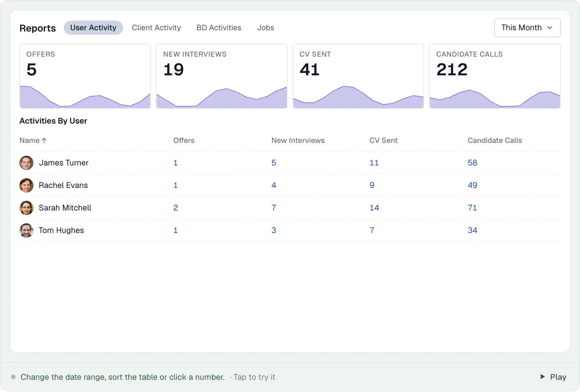
Task: Sort by the New Interviews column header
Action: point(298,140)
